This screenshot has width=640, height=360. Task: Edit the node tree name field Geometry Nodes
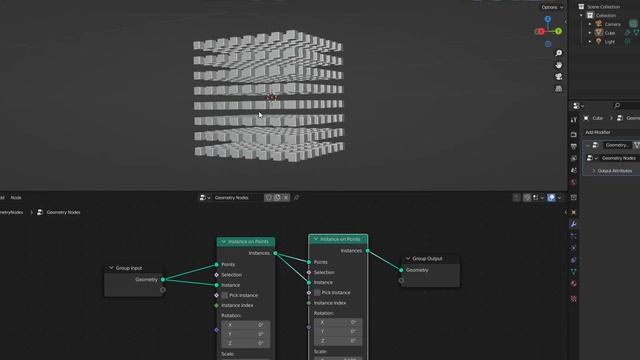[238, 198]
